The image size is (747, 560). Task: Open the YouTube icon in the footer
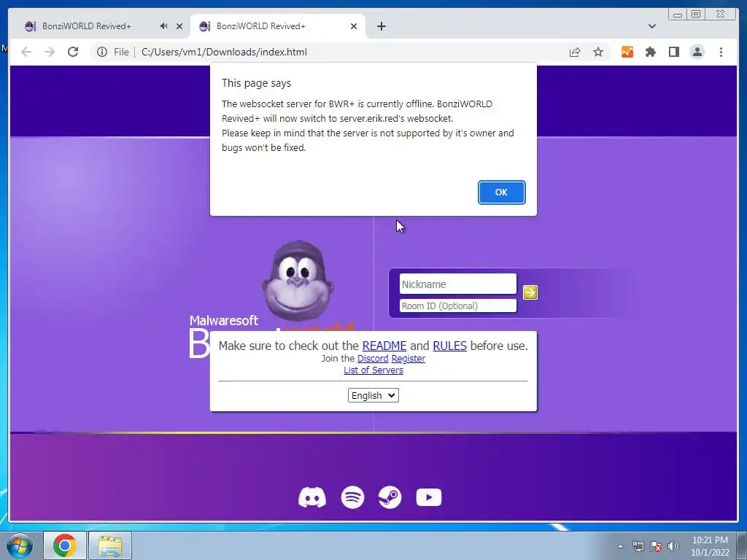(x=429, y=497)
